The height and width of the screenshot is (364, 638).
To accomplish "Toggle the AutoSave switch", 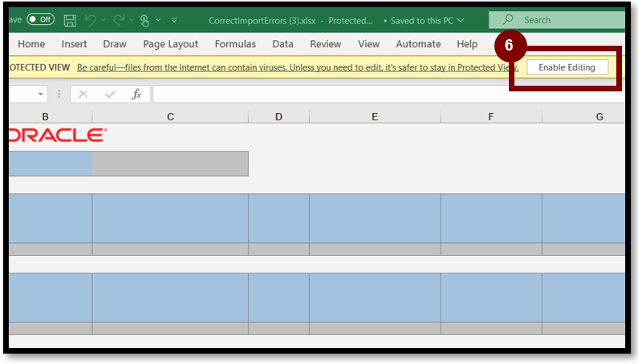I will point(40,20).
